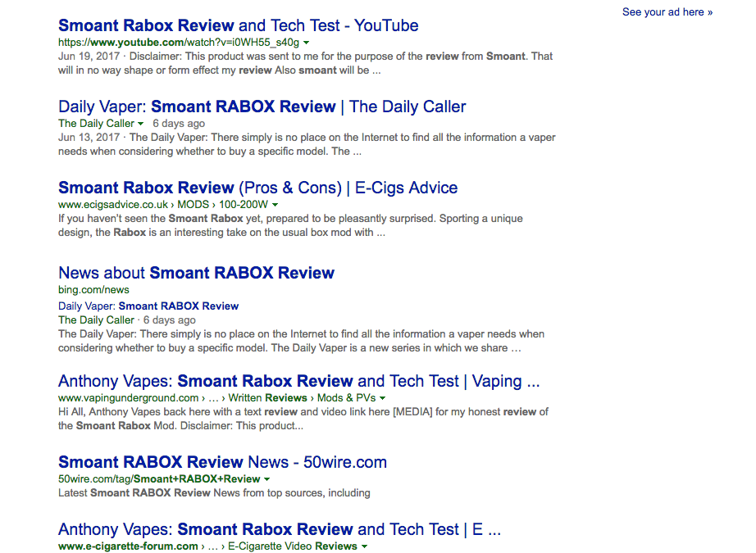Expand the arrow after E-Cigarette Video Reviews breadcrumb
The height and width of the screenshot is (553, 756).
[x=364, y=546]
